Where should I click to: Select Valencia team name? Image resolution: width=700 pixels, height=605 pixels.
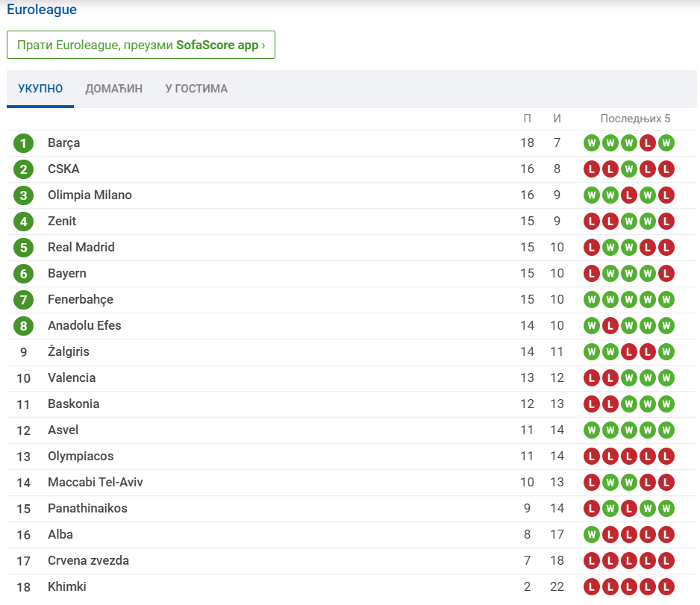(x=72, y=378)
